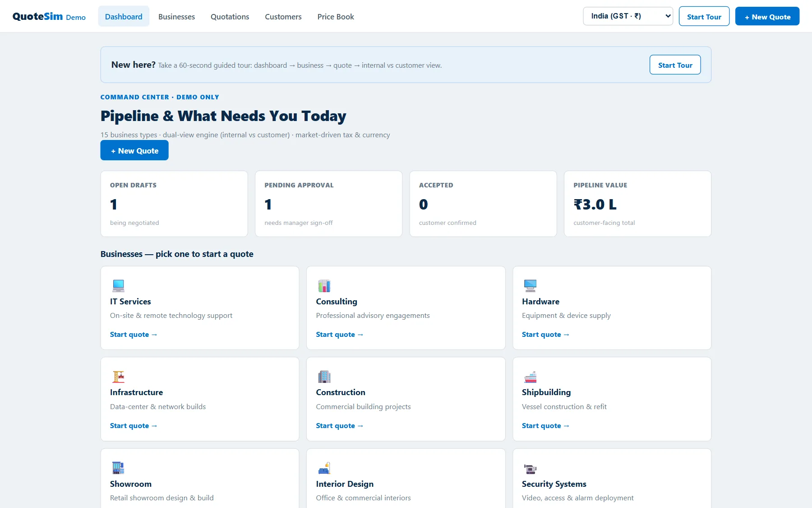Click + New Quote below the page heading
Image resolution: width=812 pixels, height=508 pixels.
point(134,150)
